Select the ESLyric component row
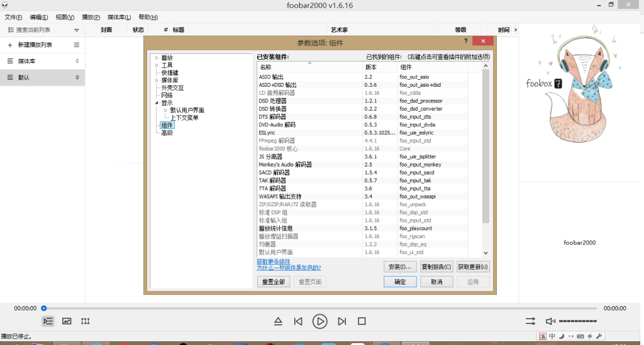 click(x=363, y=133)
